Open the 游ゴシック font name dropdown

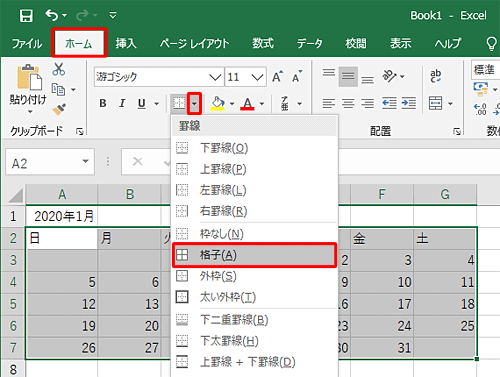[x=215, y=77]
